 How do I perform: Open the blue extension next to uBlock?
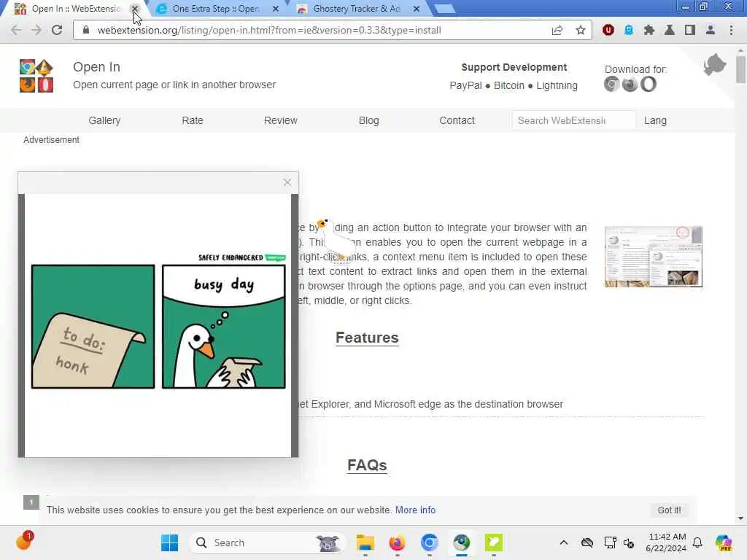(x=629, y=30)
